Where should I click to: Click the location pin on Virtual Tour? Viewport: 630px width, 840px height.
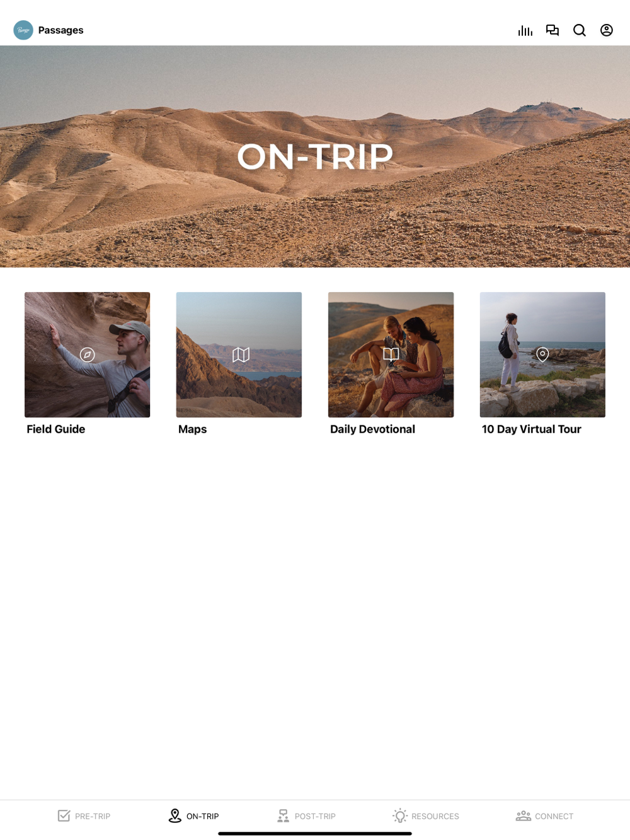click(x=542, y=355)
